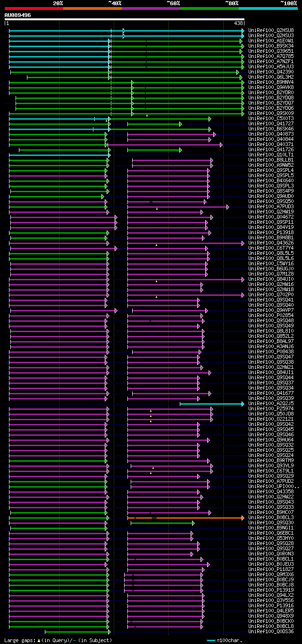This screenshot has width=302, height=644.
Task: Click the query ID AU089496
Action: coord(18,15)
